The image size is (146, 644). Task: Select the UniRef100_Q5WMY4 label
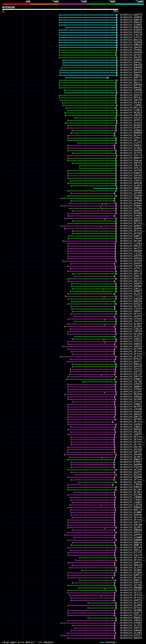pyautogui.click(x=131, y=188)
